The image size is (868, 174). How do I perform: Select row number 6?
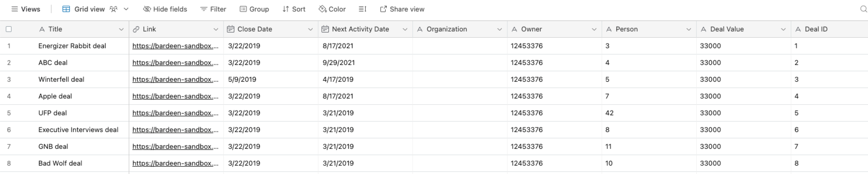[x=9, y=130]
